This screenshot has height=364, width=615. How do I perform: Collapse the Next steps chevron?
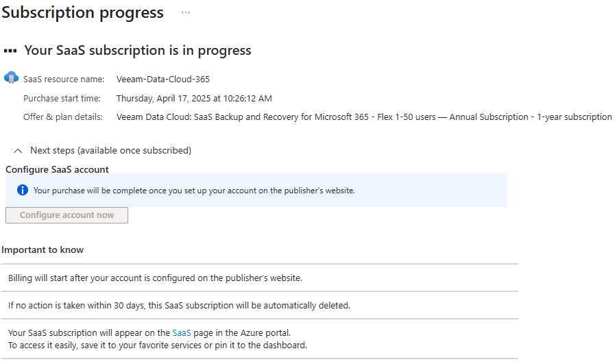click(x=19, y=151)
